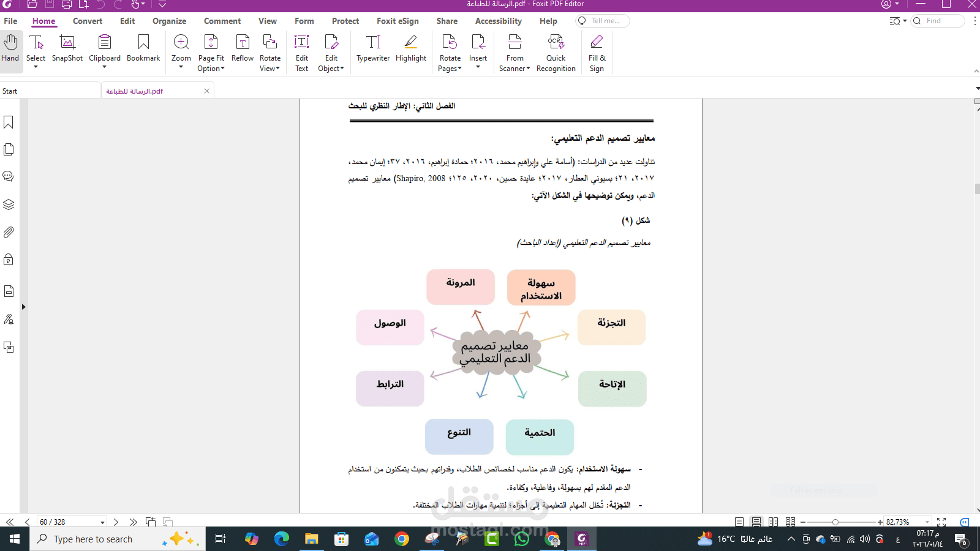Viewport: 980px width, 551px height.
Task: Toggle full screen mode
Action: click(x=942, y=522)
